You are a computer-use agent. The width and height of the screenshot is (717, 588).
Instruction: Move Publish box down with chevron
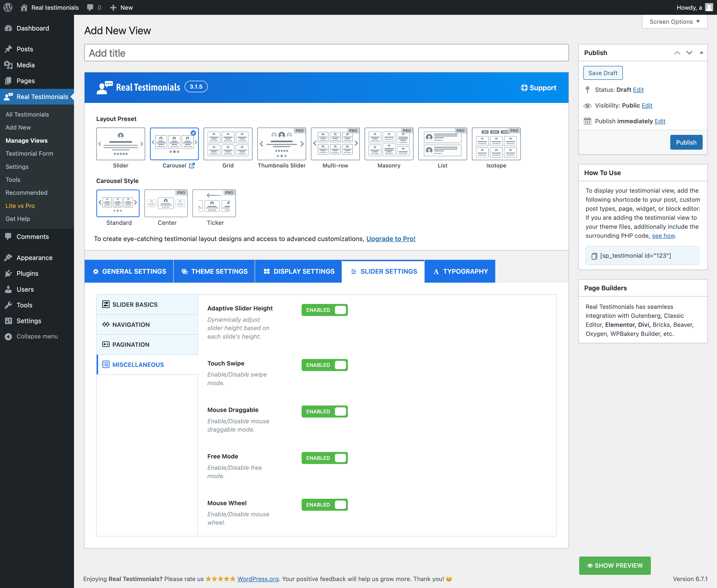click(x=689, y=53)
